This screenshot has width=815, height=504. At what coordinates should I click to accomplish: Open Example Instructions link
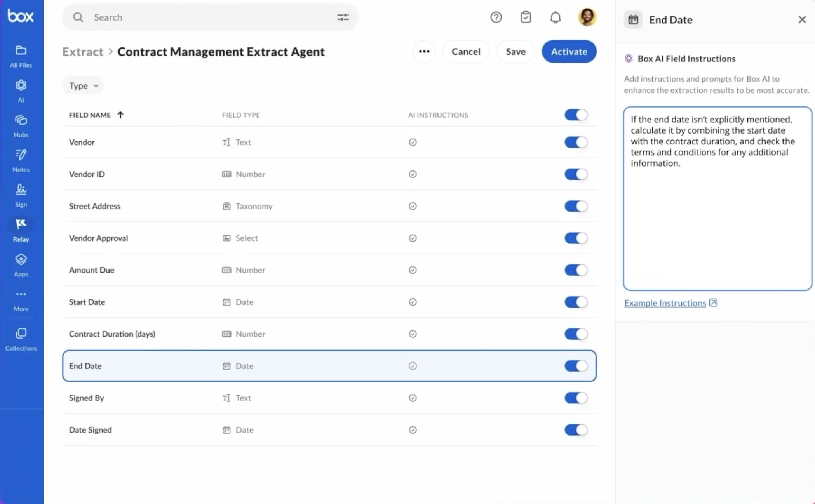click(670, 303)
